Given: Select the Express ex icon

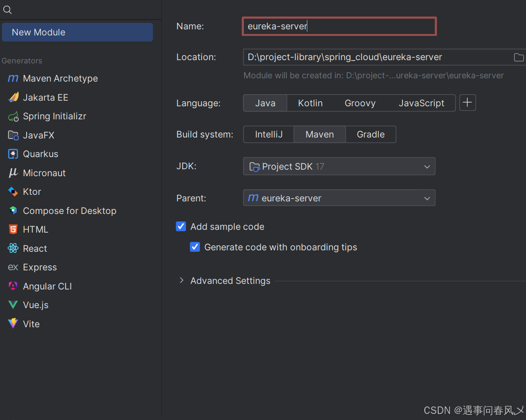Looking at the screenshot, I should pos(13,268).
